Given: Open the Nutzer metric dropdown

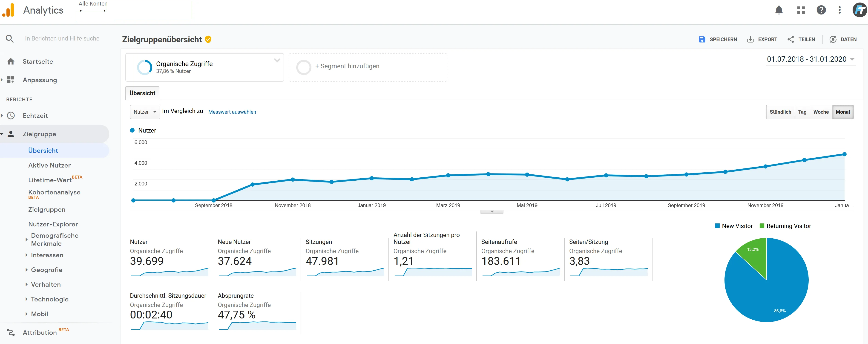Looking at the screenshot, I should tap(145, 112).
